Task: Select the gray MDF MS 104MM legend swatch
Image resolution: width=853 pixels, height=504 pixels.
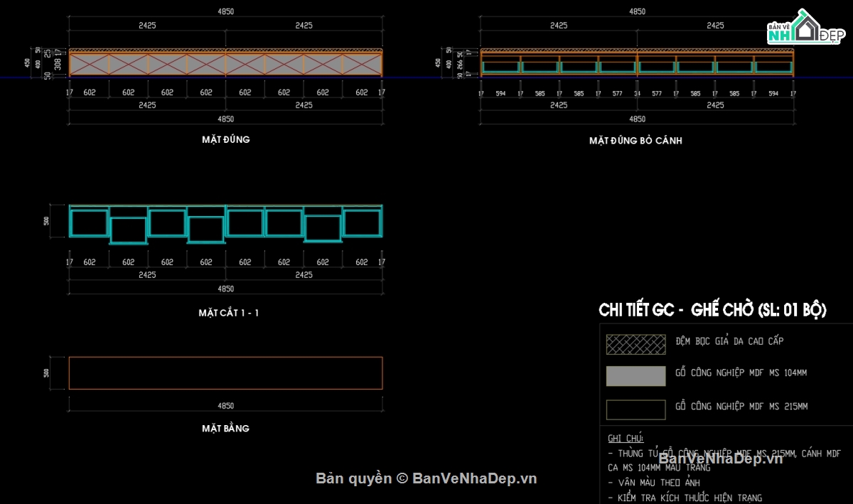Action: 635,376
